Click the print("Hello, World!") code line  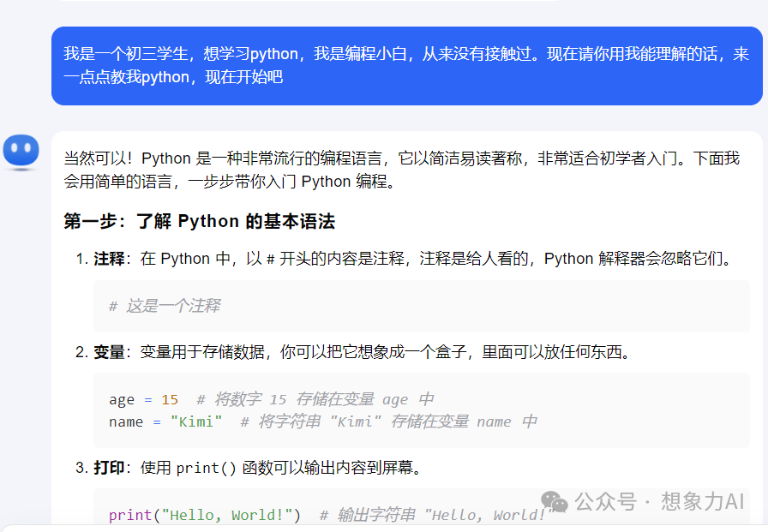331,515
